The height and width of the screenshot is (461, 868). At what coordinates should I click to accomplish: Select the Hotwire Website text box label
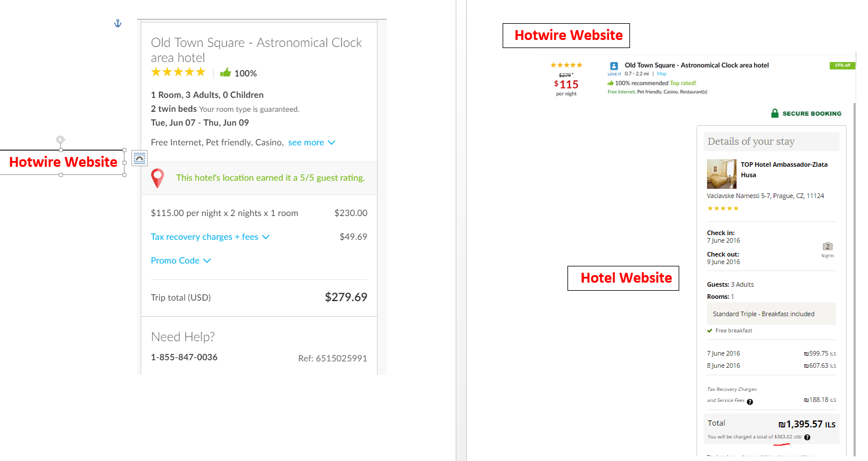(63, 162)
